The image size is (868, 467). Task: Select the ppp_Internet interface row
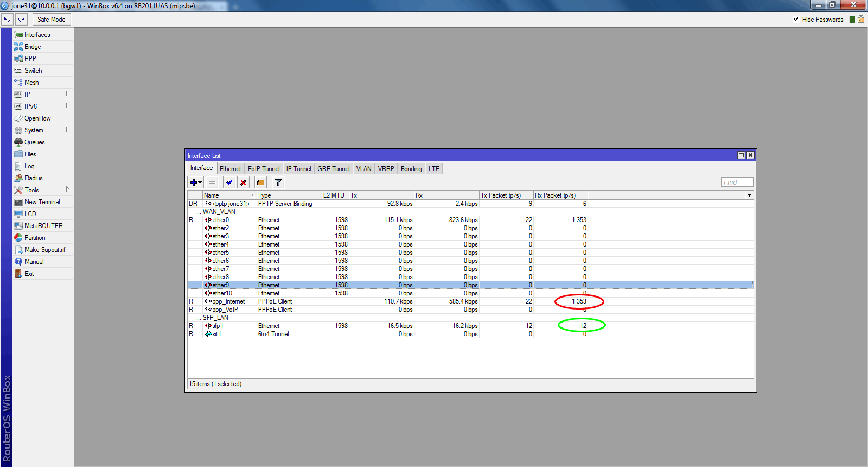(470, 301)
